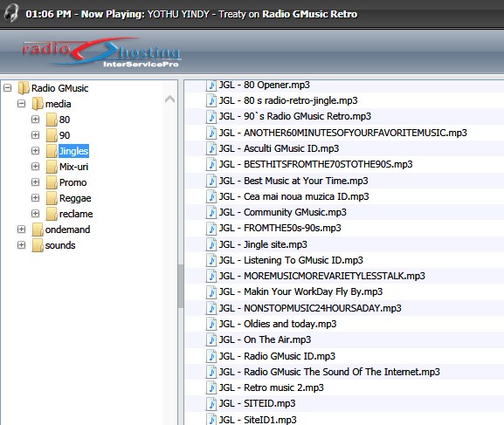Click the tree panel scroll-up arrow
This screenshot has height=425, width=504.
tap(169, 99)
